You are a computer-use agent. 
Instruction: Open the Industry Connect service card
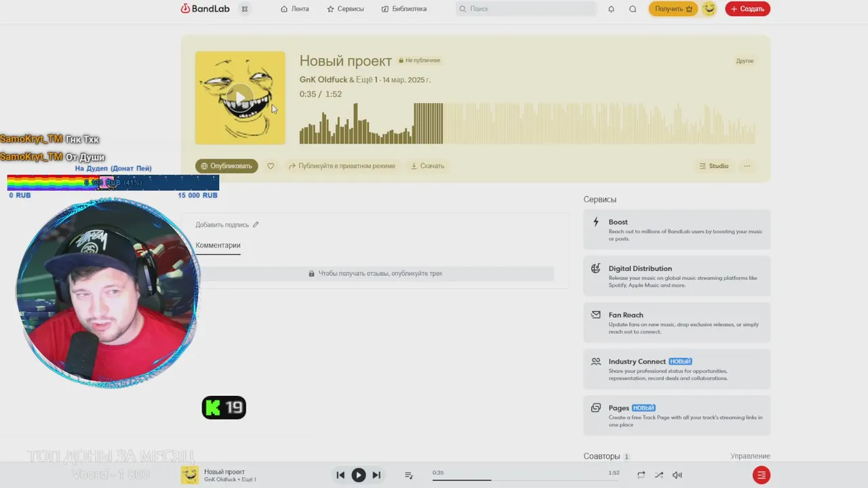coord(677,369)
